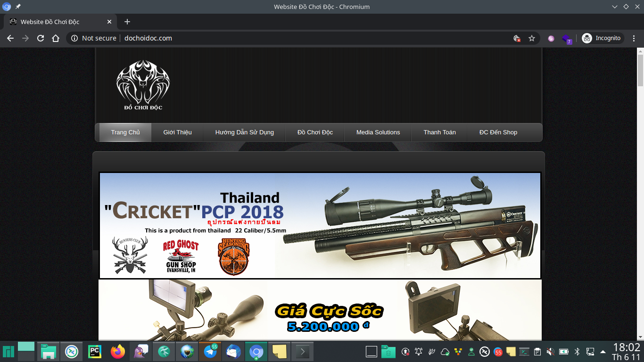Viewport: 644px width, 362px height.
Task: Open Telegram with 55 unread badge
Action: [x=210, y=352]
